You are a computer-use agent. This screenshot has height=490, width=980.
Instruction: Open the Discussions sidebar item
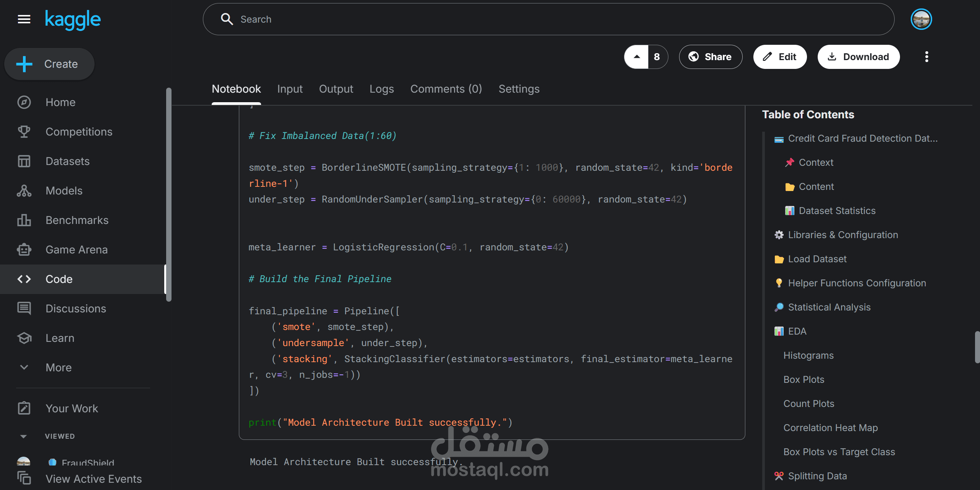click(75, 309)
